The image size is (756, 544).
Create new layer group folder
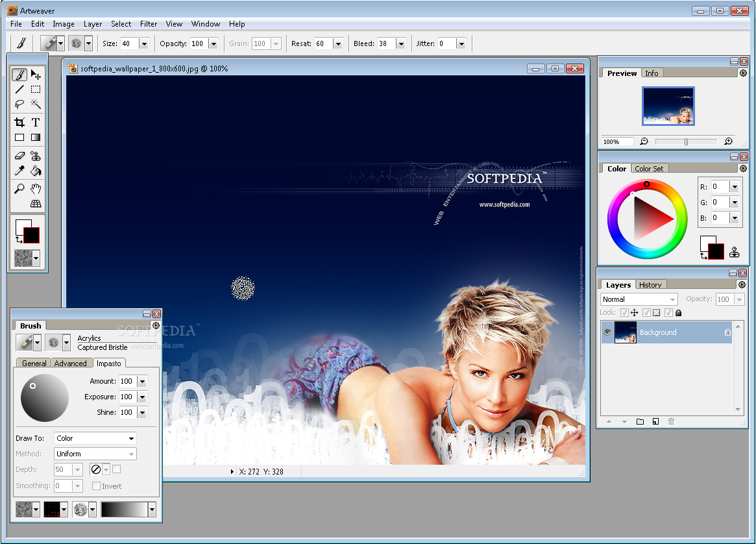pyautogui.click(x=640, y=421)
